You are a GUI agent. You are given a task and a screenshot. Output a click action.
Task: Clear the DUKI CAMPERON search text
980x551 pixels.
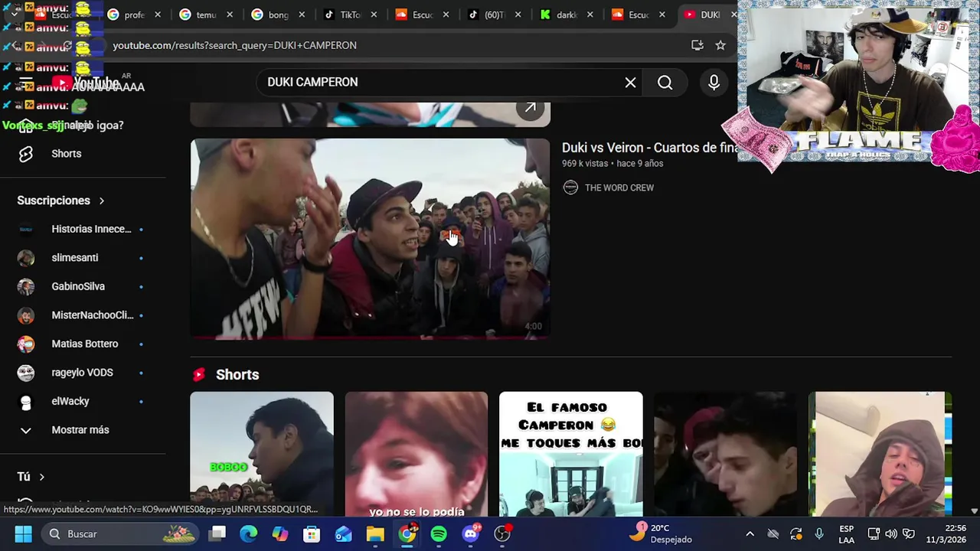point(630,83)
